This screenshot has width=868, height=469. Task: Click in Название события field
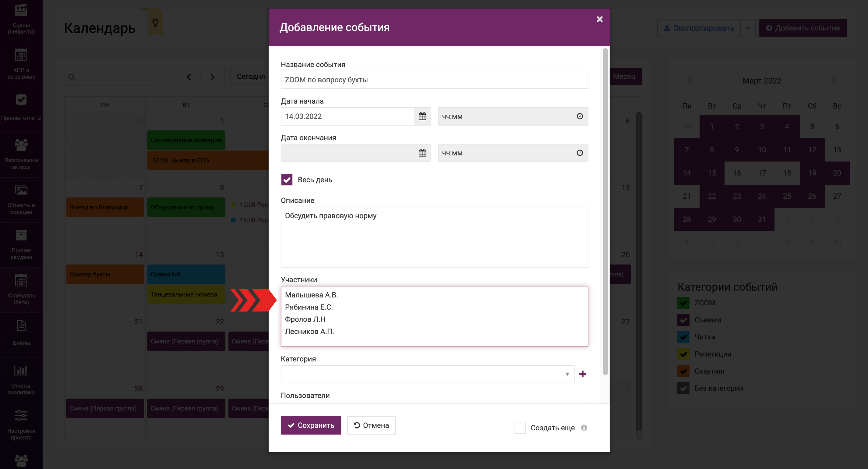click(x=434, y=80)
